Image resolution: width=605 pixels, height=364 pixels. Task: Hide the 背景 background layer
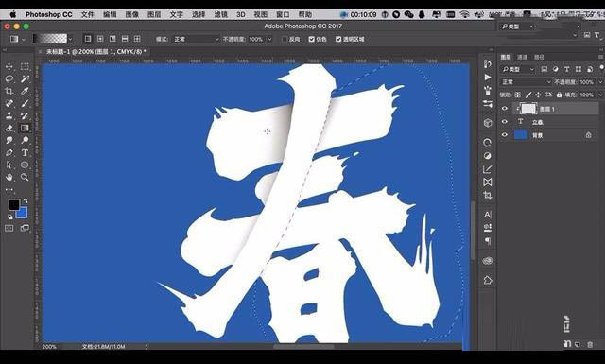point(505,134)
